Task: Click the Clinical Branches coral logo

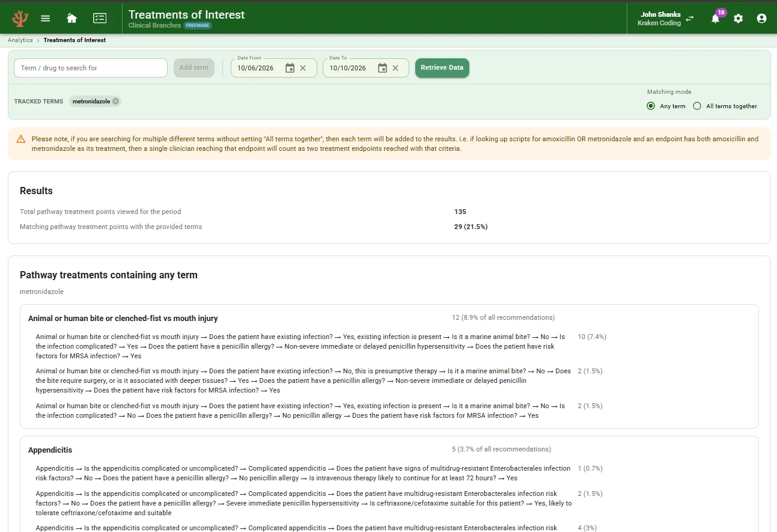Action: pos(20,18)
